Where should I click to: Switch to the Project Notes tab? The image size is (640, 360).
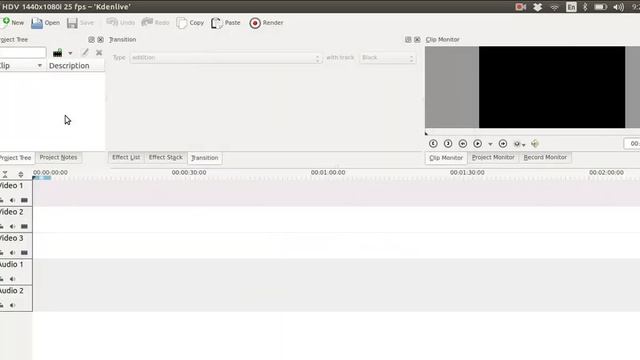tap(58, 158)
